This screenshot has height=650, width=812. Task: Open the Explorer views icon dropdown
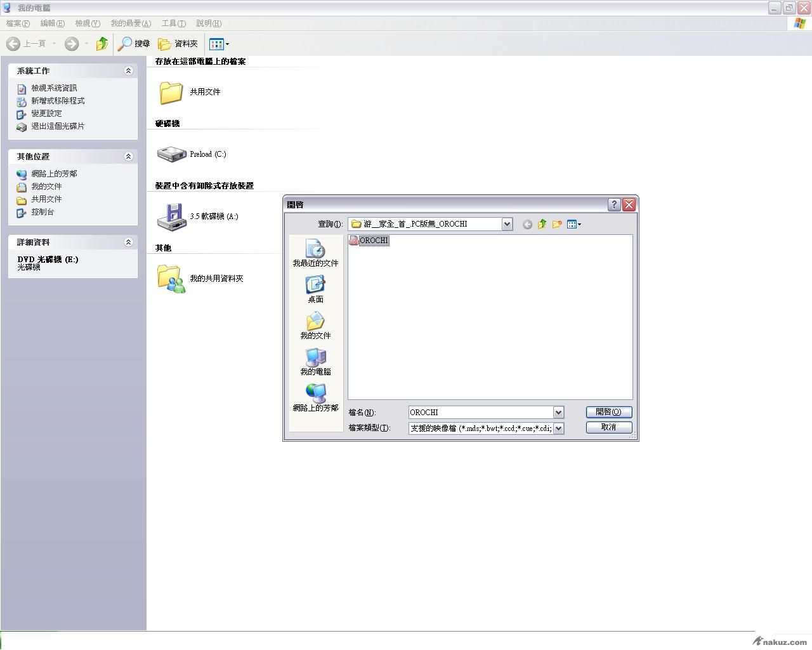coord(219,44)
